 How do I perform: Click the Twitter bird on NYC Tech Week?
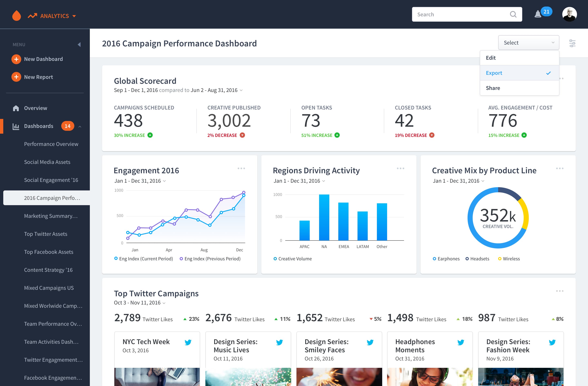pos(188,342)
